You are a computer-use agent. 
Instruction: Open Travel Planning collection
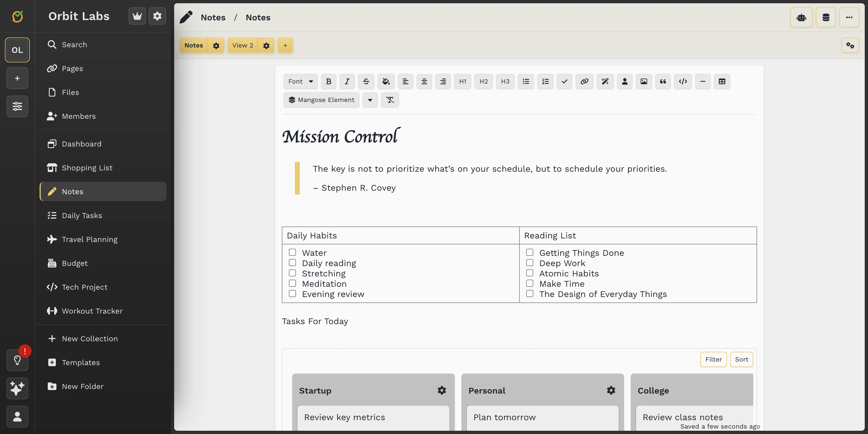pyautogui.click(x=103, y=239)
